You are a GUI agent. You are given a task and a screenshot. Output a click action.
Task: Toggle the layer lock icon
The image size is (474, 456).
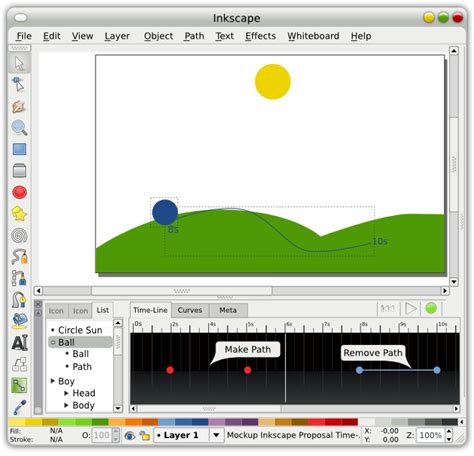click(x=144, y=435)
